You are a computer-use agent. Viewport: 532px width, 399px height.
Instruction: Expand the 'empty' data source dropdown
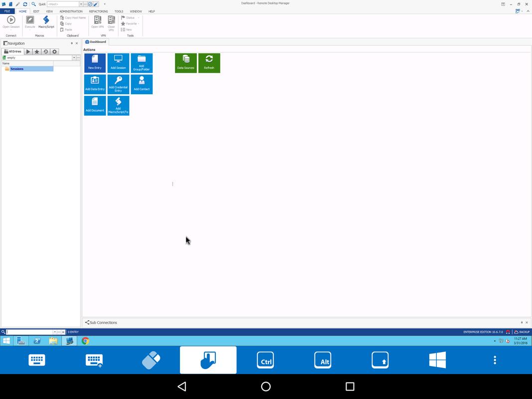pos(74,58)
